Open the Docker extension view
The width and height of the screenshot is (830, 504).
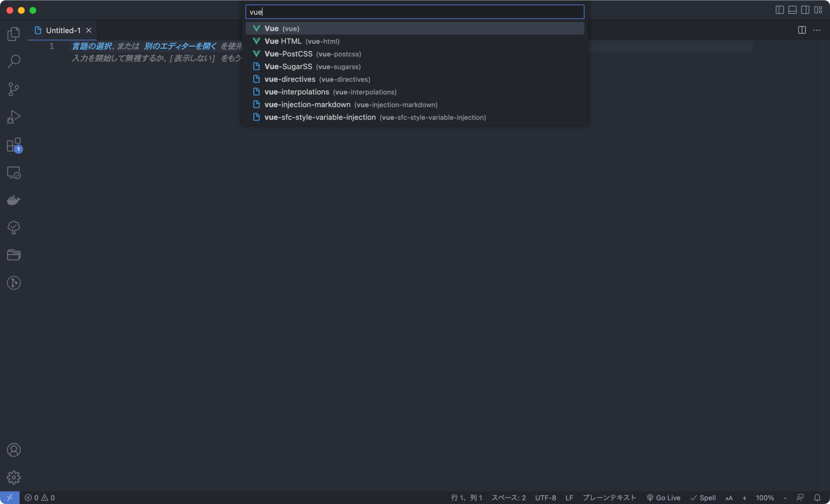pos(13,200)
